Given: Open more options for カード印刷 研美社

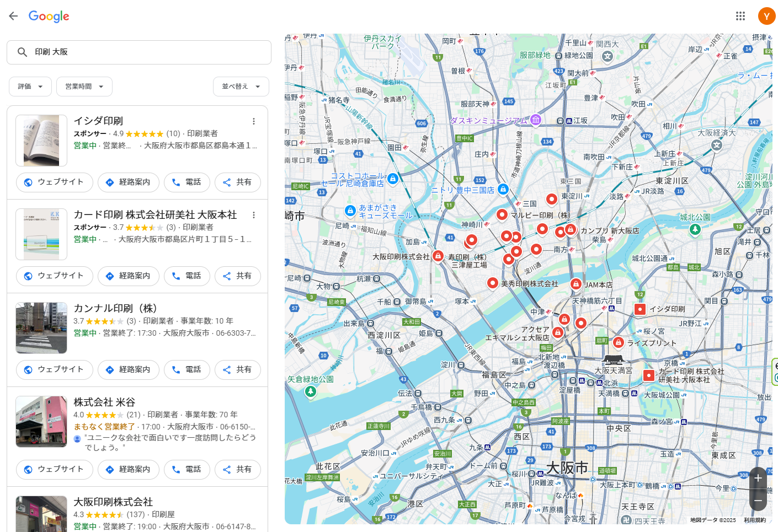Looking at the screenshot, I should pyautogui.click(x=254, y=215).
